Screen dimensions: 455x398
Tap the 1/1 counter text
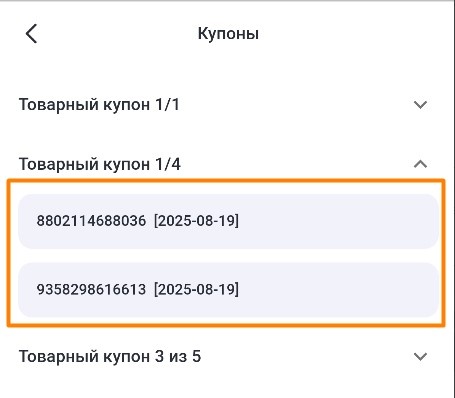tap(167, 105)
